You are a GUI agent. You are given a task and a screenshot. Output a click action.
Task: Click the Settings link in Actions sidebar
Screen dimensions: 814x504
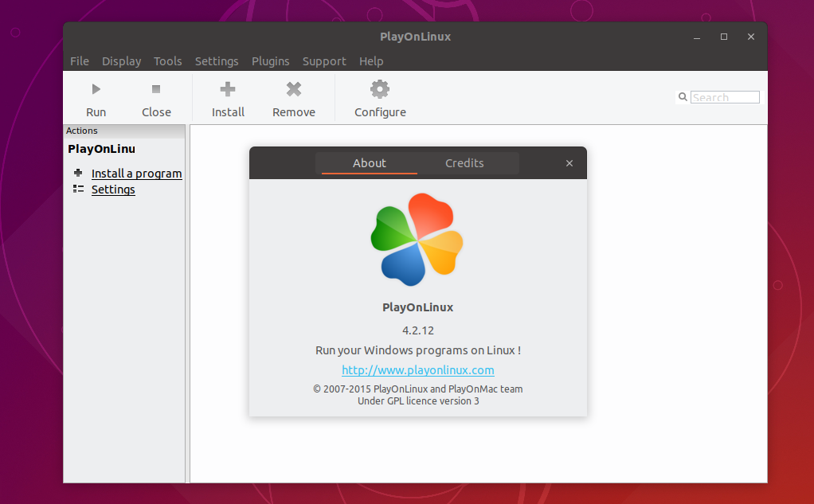pos(113,189)
